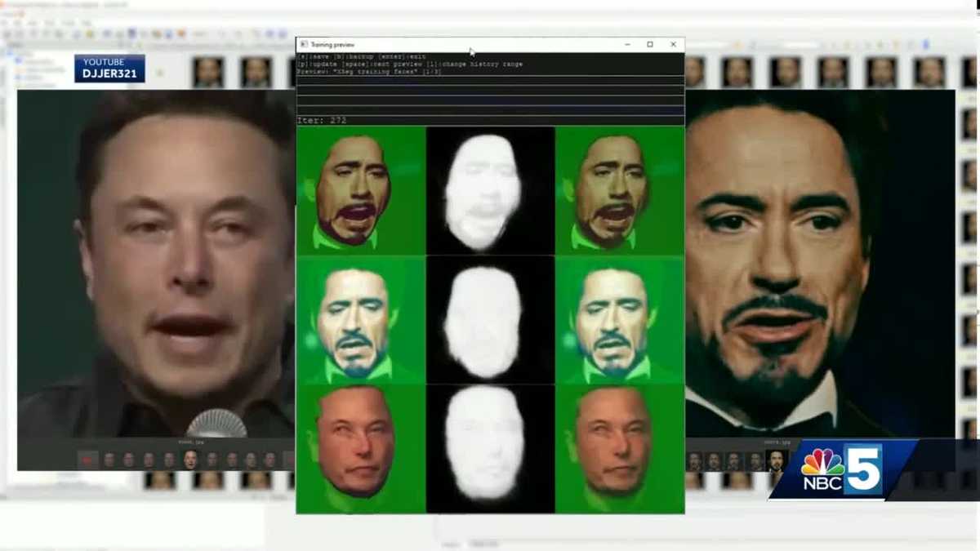This screenshot has height=551, width=980.
Task: Minimize the Training preview window
Action: click(x=626, y=44)
